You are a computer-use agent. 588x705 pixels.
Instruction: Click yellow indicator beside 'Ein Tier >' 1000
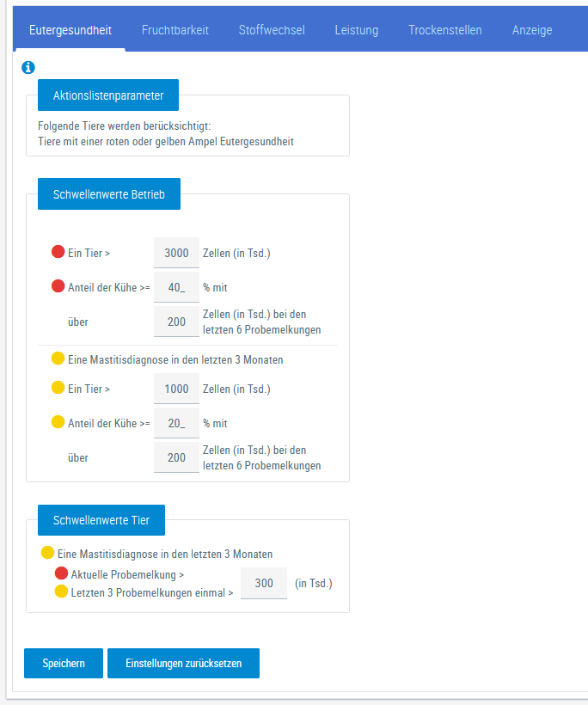point(58,389)
